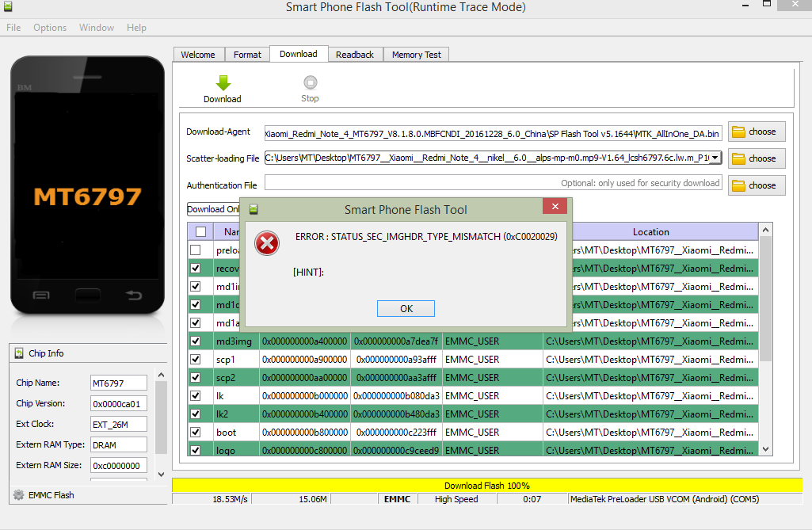This screenshot has height=530, width=812.
Task: Click the yellow Download Flash 100% progress bar
Action: coord(486,486)
